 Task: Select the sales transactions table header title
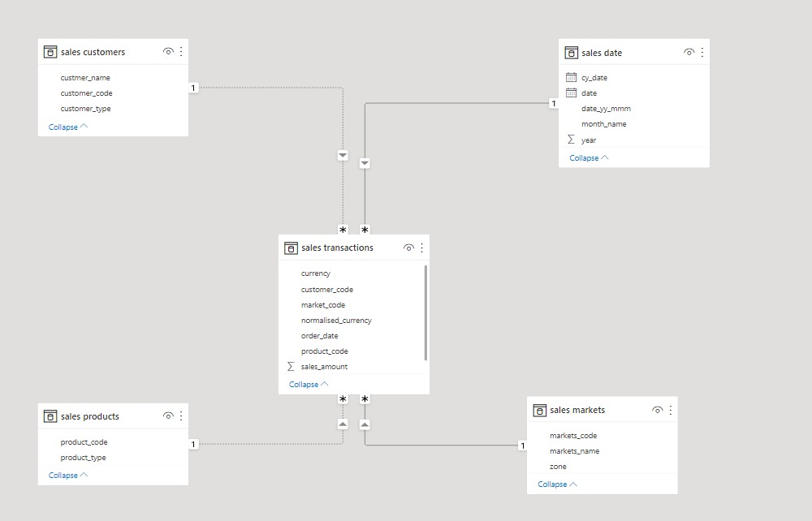tap(337, 248)
